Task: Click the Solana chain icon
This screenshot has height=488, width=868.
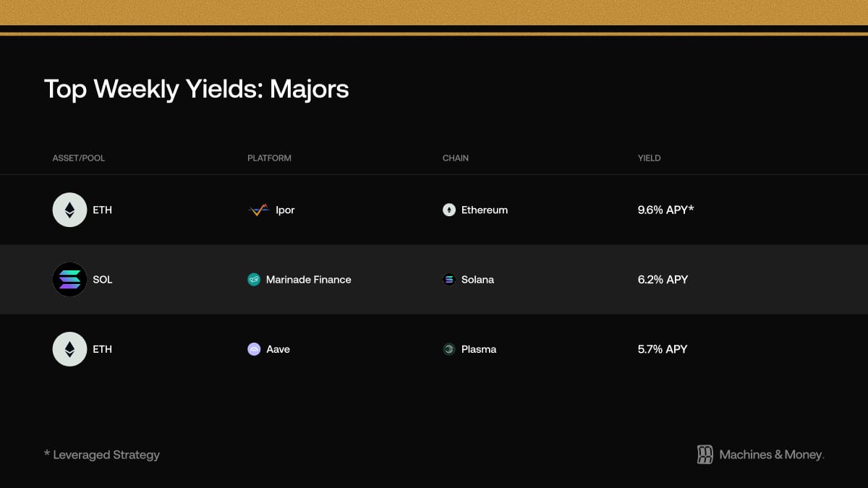Action: pyautogui.click(x=449, y=280)
